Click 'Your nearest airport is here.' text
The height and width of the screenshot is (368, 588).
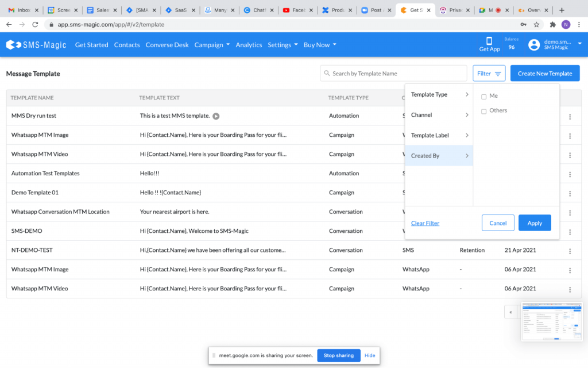[x=175, y=212]
